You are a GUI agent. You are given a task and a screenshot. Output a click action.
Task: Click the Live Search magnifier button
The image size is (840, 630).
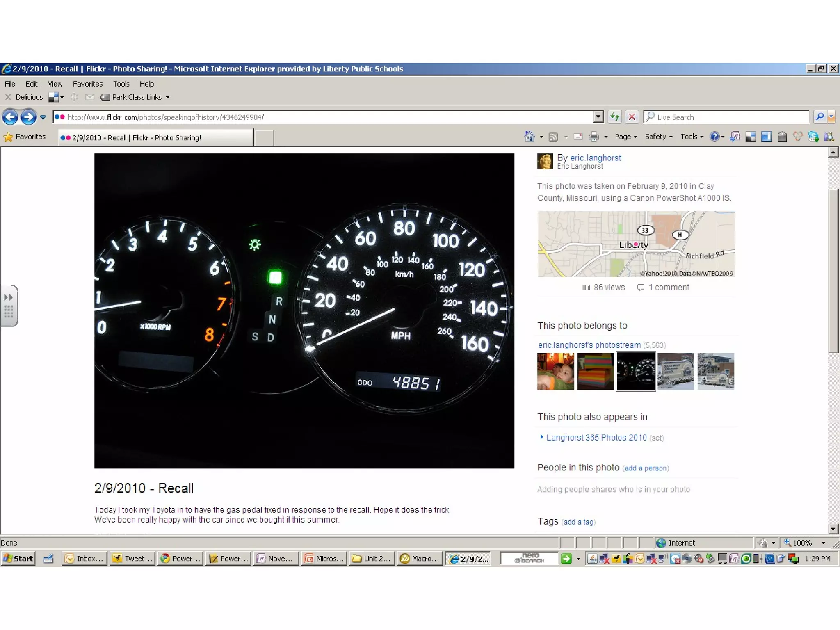(x=819, y=117)
